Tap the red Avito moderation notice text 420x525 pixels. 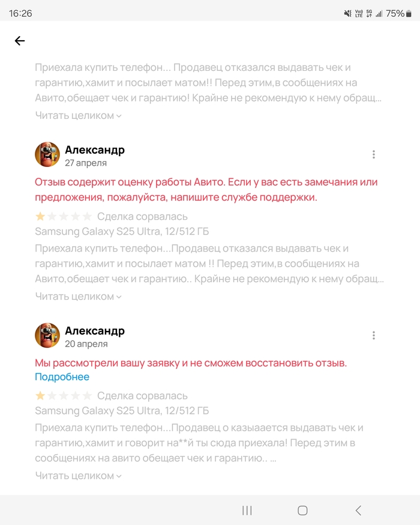(x=206, y=189)
